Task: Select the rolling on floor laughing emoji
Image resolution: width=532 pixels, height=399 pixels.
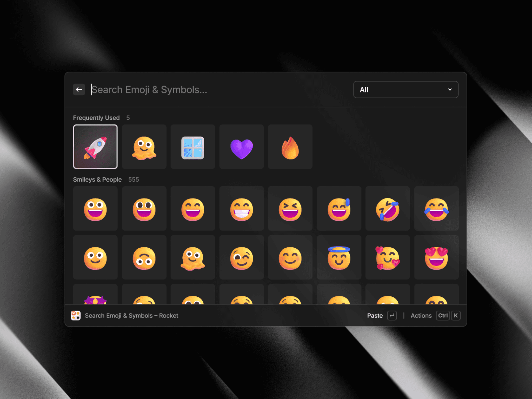Action: pyautogui.click(x=388, y=208)
